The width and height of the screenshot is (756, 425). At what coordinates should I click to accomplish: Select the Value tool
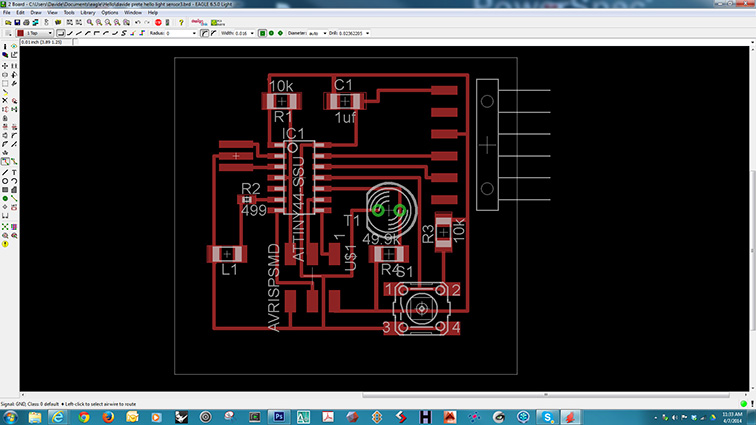(14, 126)
